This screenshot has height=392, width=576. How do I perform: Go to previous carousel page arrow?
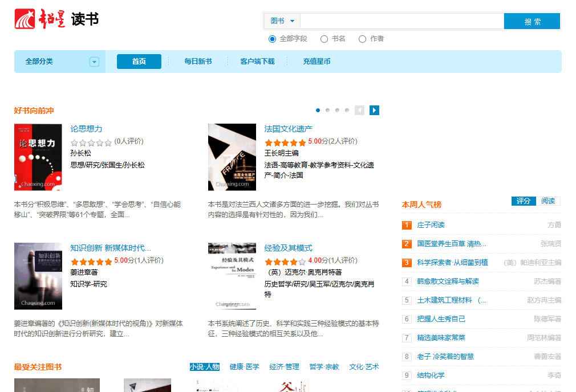[x=359, y=111]
